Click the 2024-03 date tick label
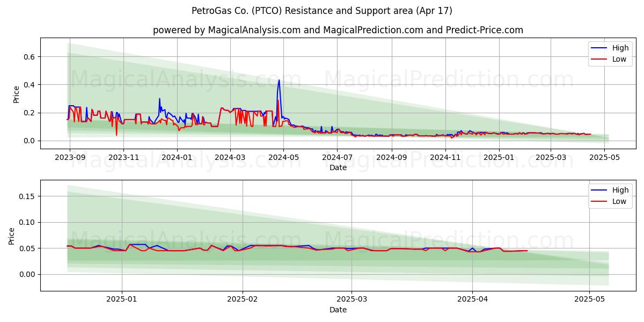Image resolution: width=644 pixels, height=322 pixels. pos(230,157)
